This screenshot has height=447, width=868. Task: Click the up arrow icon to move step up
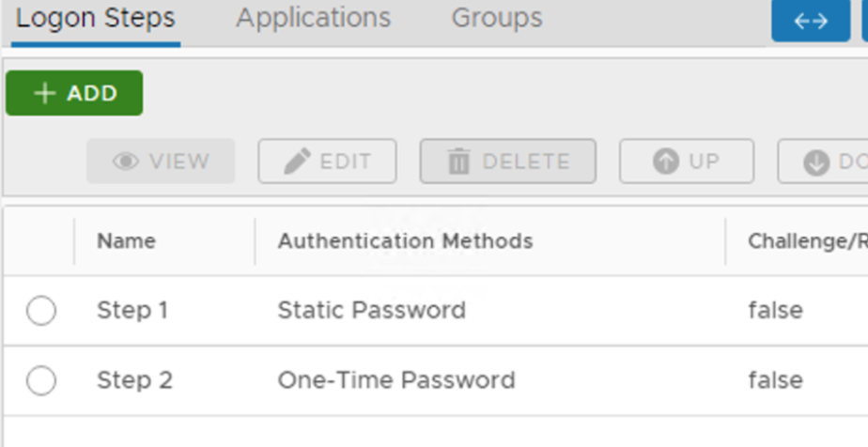point(665,162)
